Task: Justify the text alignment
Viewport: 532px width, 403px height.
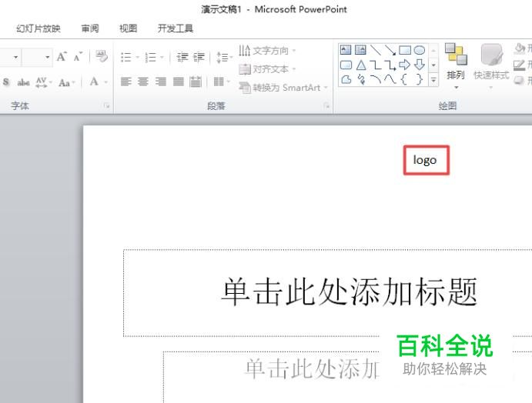Action: 178,82
